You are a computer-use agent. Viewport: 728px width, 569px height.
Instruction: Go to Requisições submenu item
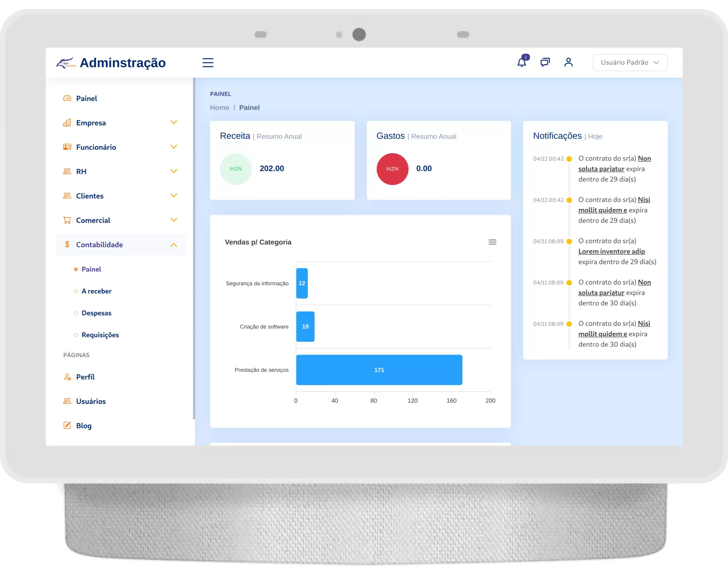[100, 335]
